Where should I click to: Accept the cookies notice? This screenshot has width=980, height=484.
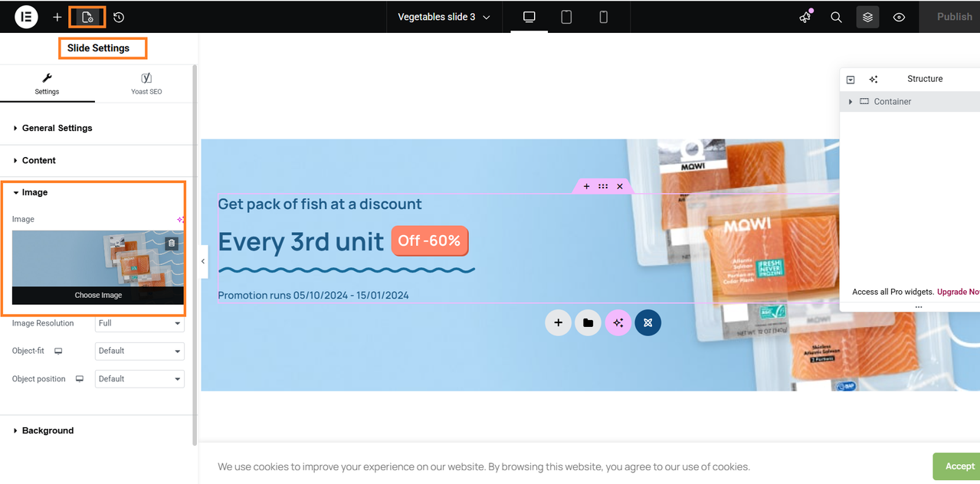pyautogui.click(x=958, y=466)
